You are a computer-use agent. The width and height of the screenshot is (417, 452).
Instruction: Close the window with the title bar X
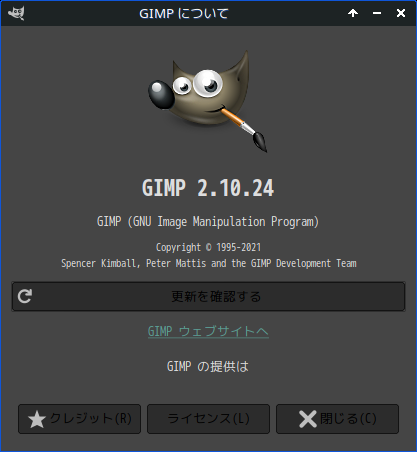[x=401, y=13]
